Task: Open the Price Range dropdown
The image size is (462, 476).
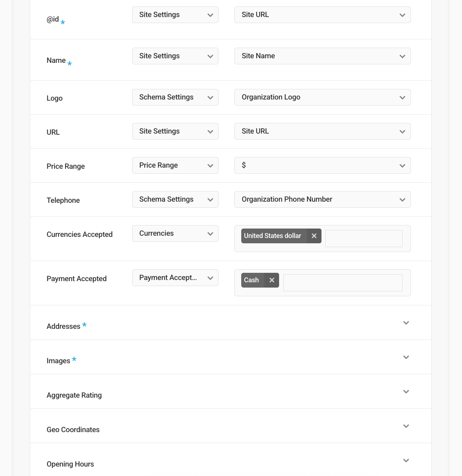Action: [x=175, y=165]
